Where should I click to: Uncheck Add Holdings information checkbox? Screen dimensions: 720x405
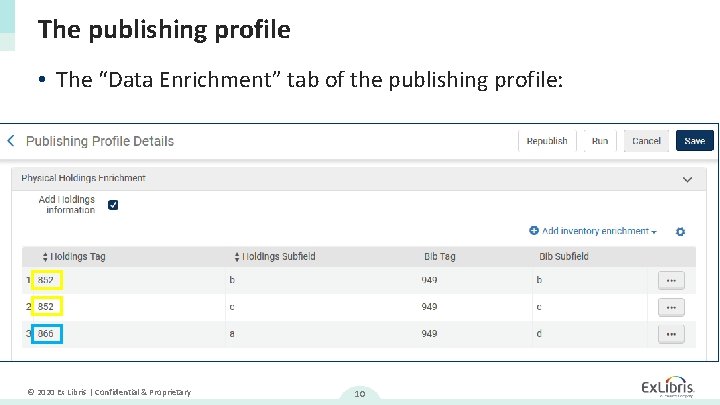[x=113, y=205]
